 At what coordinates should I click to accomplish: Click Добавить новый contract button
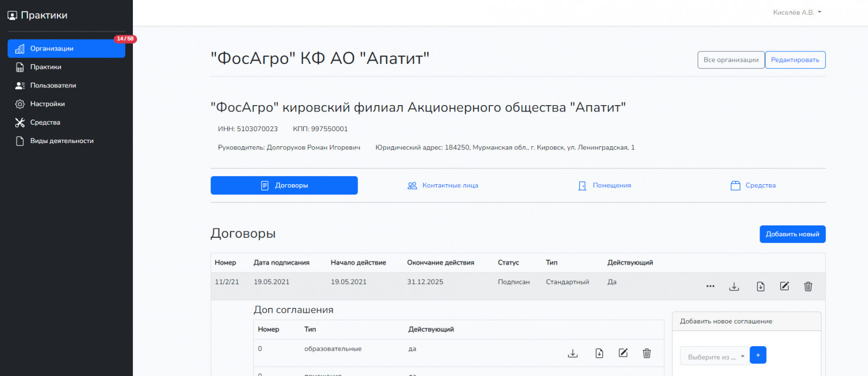pos(793,234)
